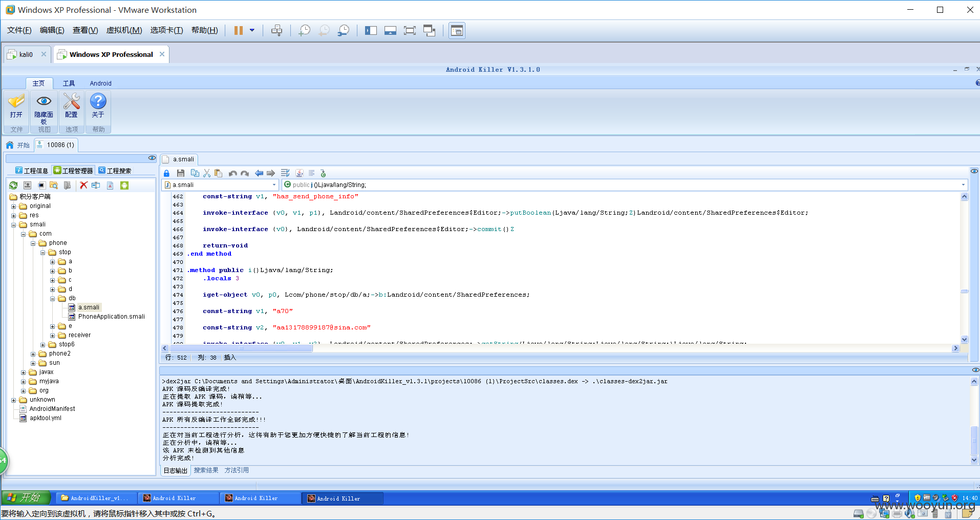
Task: Open the method list dropdown
Action: click(x=963, y=185)
